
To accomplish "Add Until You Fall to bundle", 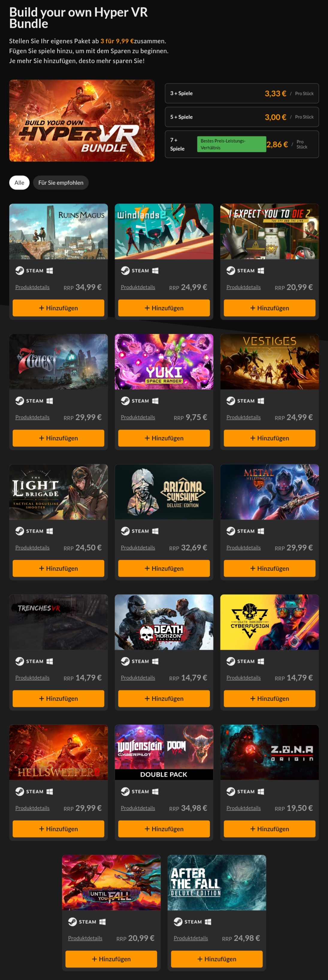I will [x=111, y=959].
